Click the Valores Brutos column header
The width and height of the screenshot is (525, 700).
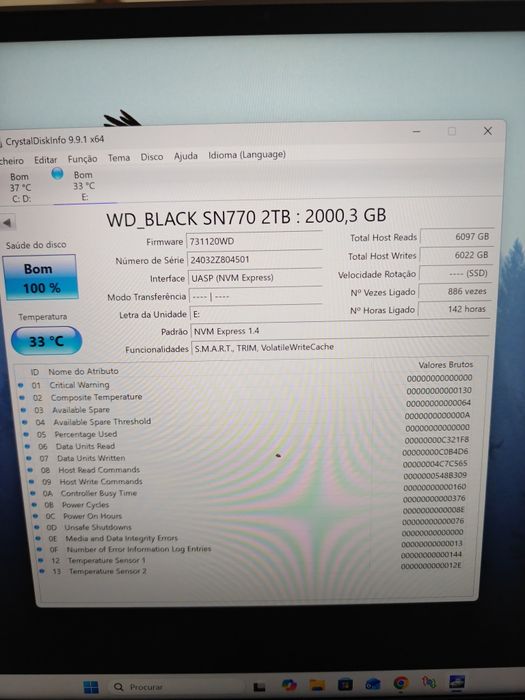[445, 365]
